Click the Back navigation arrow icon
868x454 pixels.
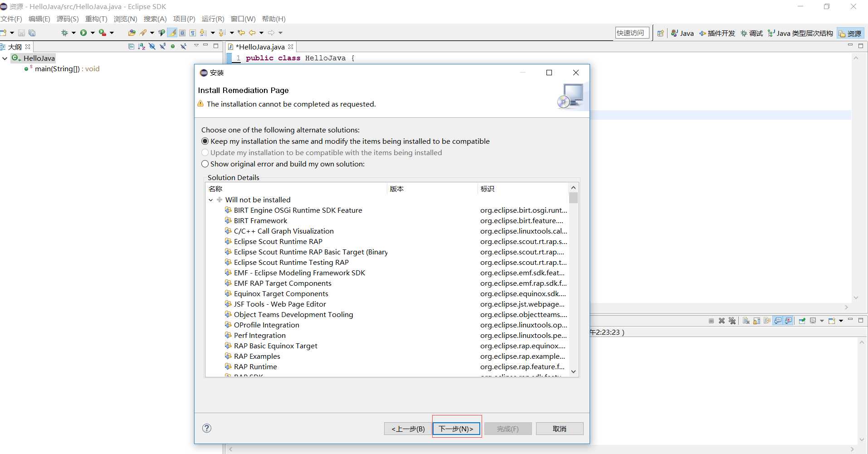point(252,33)
